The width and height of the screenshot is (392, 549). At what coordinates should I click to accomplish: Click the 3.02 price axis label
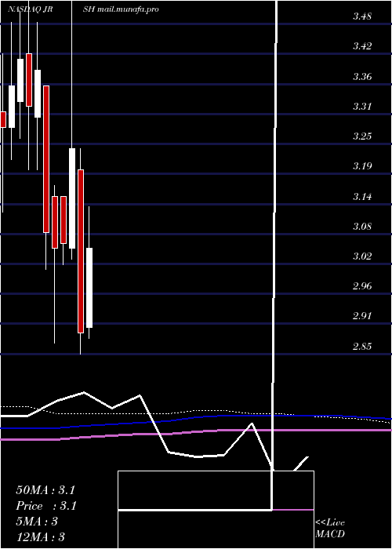point(362,256)
